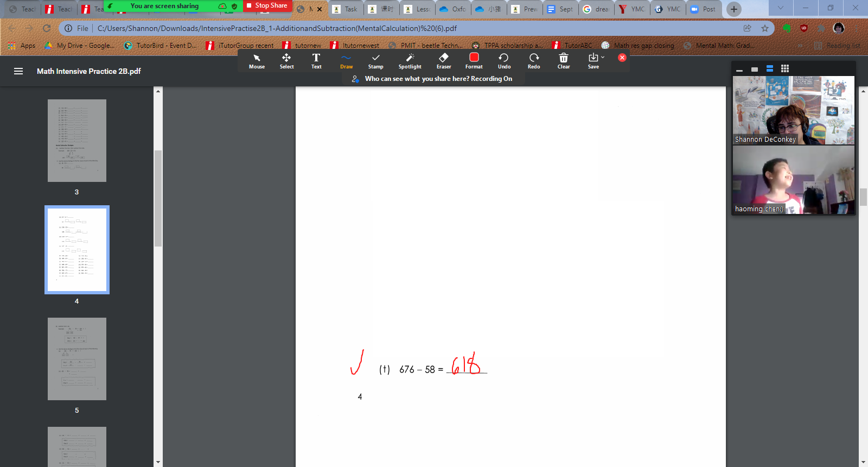Viewport: 868px width, 467px height.
Task: Select the Eraser tool
Action: pyautogui.click(x=444, y=61)
